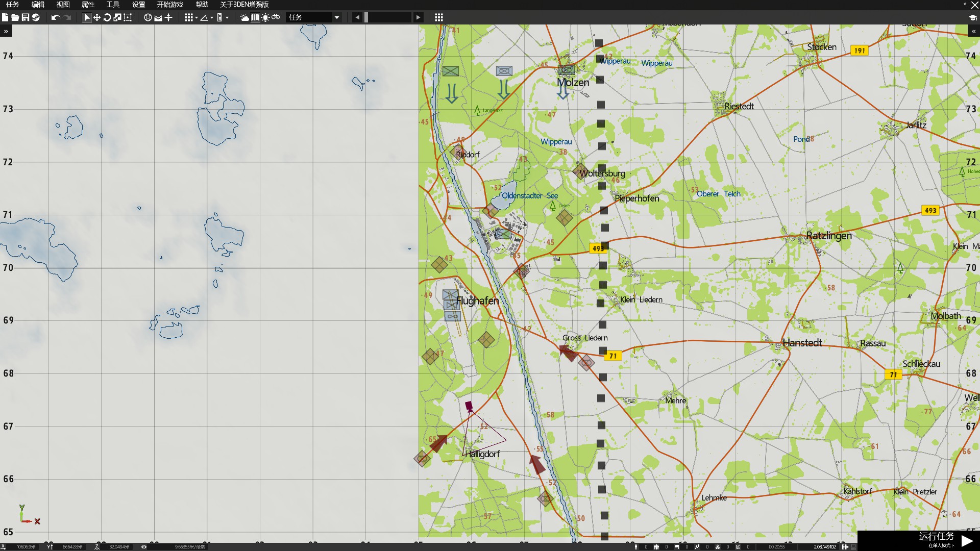Select the maroon flag marker above Halligdorf

[469, 406]
